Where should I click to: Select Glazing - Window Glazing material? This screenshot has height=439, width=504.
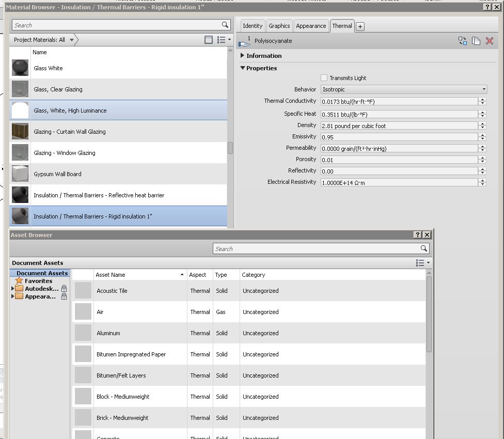pyautogui.click(x=118, y=153)
